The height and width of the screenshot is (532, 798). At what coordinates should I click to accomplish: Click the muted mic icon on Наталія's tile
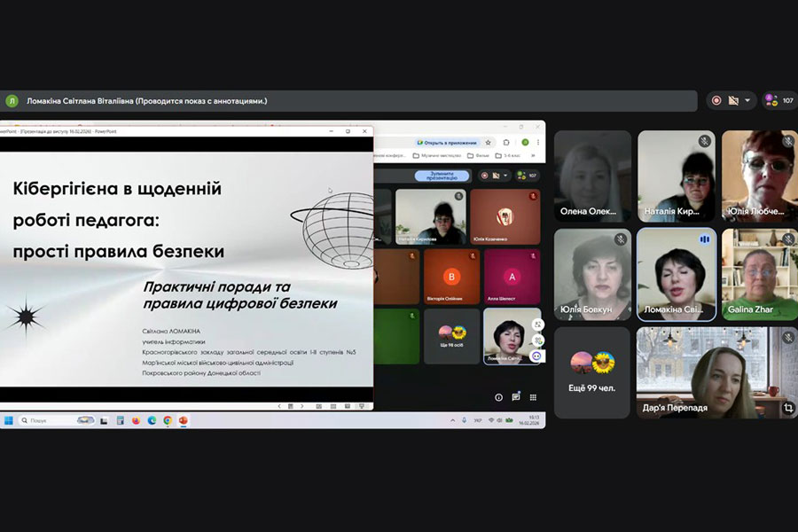704,141
